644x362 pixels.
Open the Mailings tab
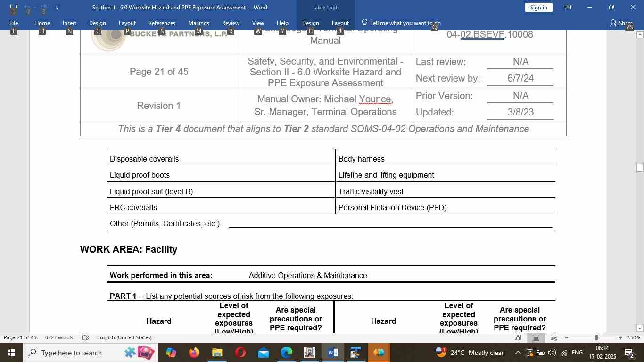(198, 23)
